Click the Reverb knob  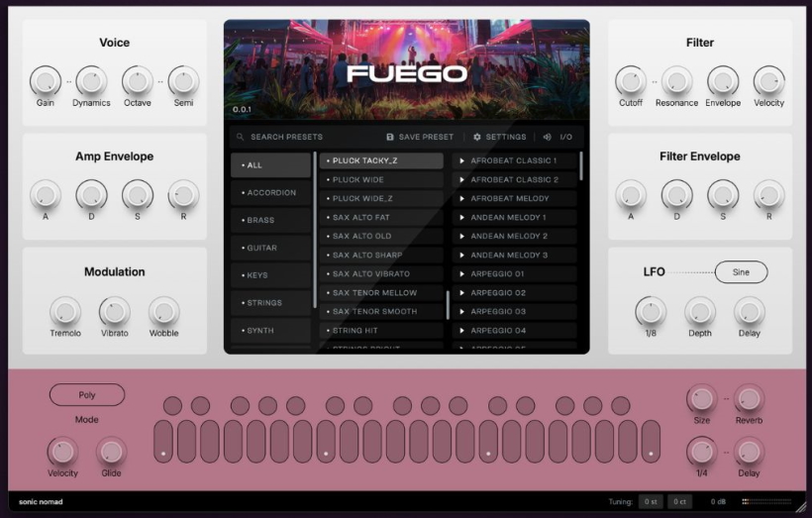pos(749,399)
